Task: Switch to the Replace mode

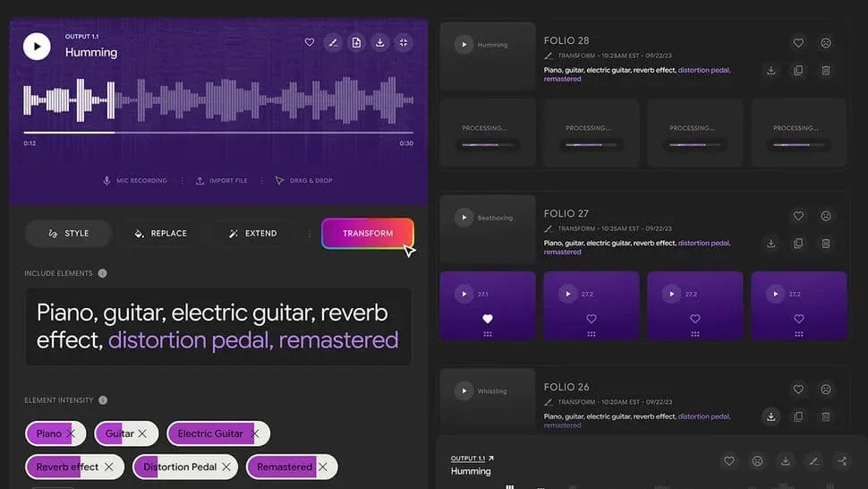Action: coord(160,233)
